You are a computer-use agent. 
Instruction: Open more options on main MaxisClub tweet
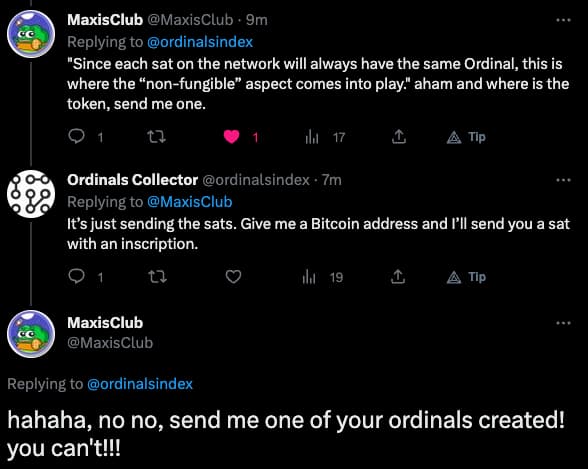(563, 323)
